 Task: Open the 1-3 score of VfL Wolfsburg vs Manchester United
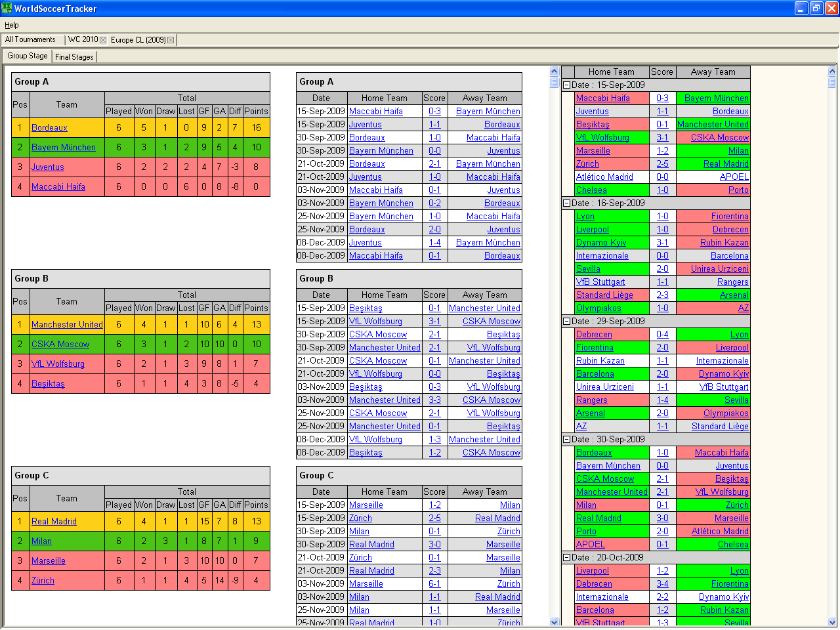[x=434, y=440]
